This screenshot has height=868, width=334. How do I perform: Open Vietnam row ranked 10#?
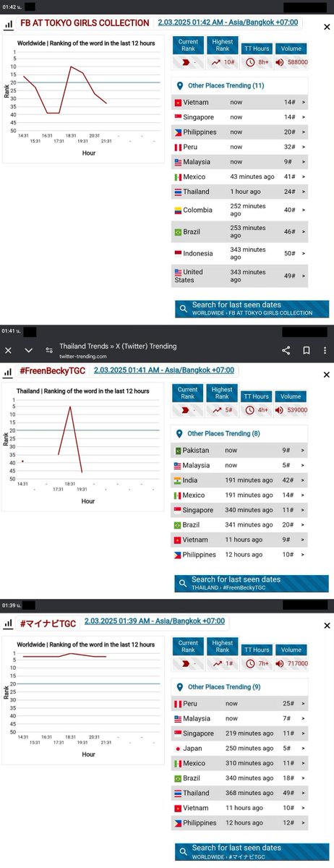(x=241, y=808)
